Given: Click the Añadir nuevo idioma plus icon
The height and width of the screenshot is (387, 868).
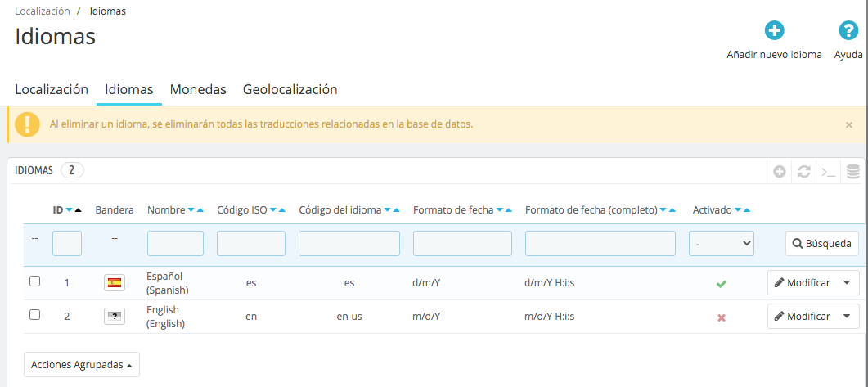Looking at the screenshot, I should pos(774,30).
